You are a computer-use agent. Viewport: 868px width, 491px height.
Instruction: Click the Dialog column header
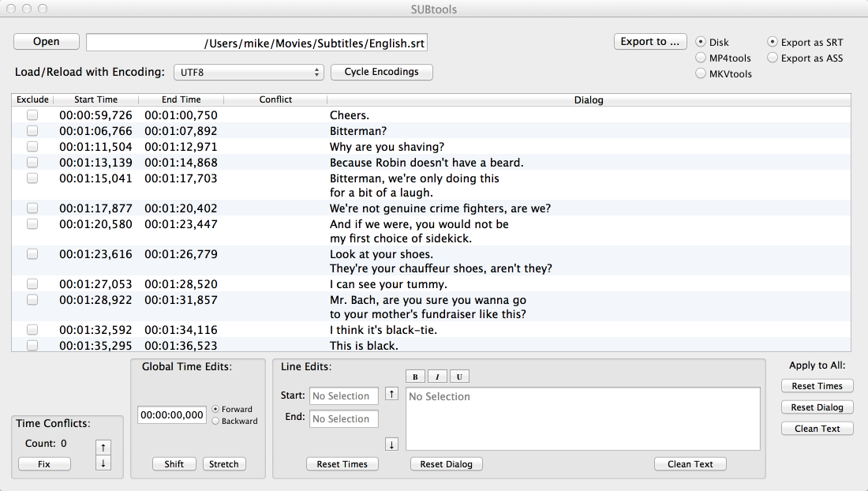588,100
